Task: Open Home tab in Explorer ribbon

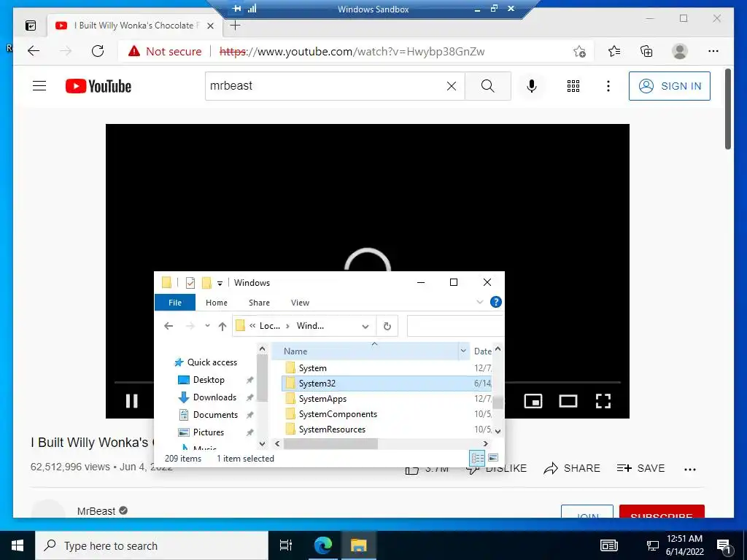Action: click(216, 303)
